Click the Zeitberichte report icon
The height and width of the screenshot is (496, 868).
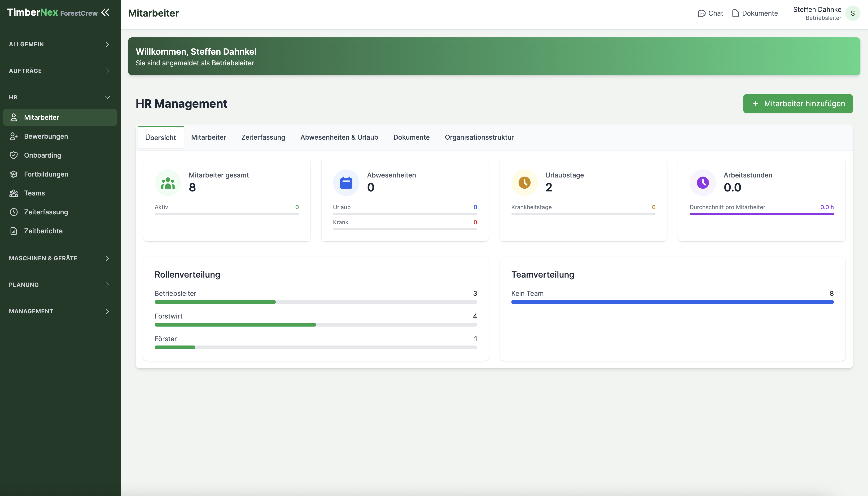click(x=14, y=231)
